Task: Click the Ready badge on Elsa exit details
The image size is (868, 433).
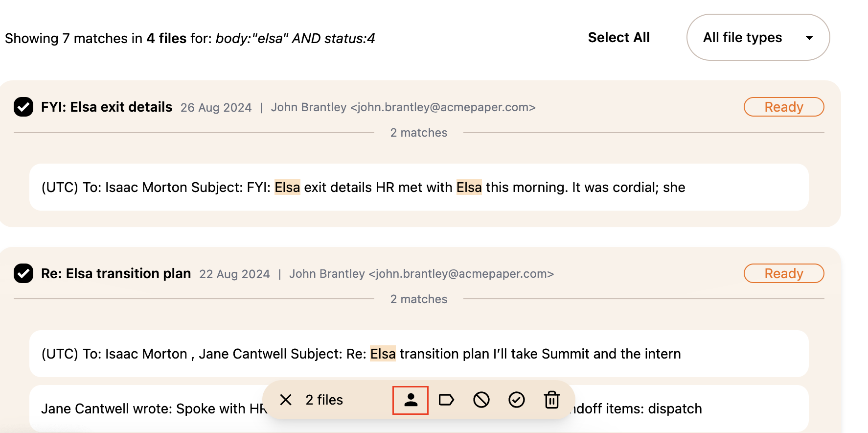Action: click(784, 107)
